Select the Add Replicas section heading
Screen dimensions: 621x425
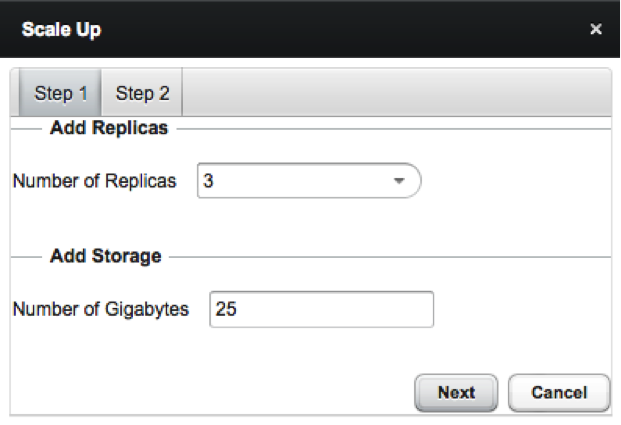pyautogui.click(x=108, y=129)
